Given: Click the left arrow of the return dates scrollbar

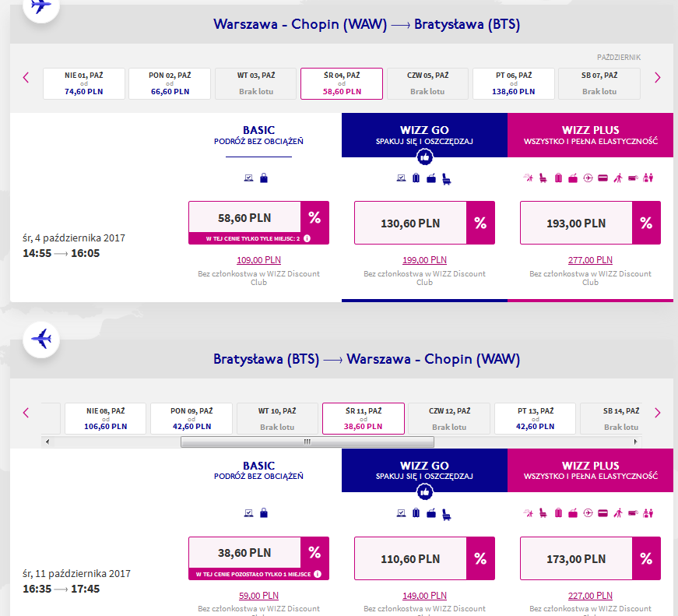Looking at the screenshot, I should tap(47, 442).
